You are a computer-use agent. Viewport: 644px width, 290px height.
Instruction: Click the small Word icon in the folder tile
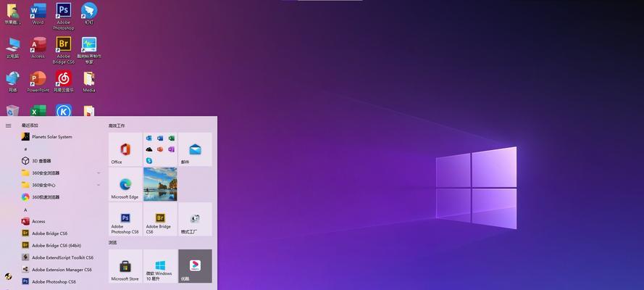160,138
